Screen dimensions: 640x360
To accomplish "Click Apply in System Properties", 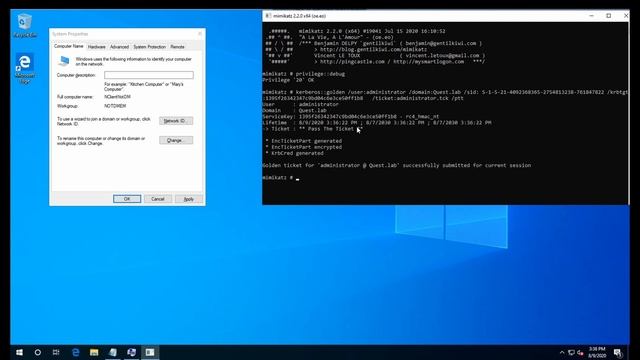I will [x=189, y=199].
